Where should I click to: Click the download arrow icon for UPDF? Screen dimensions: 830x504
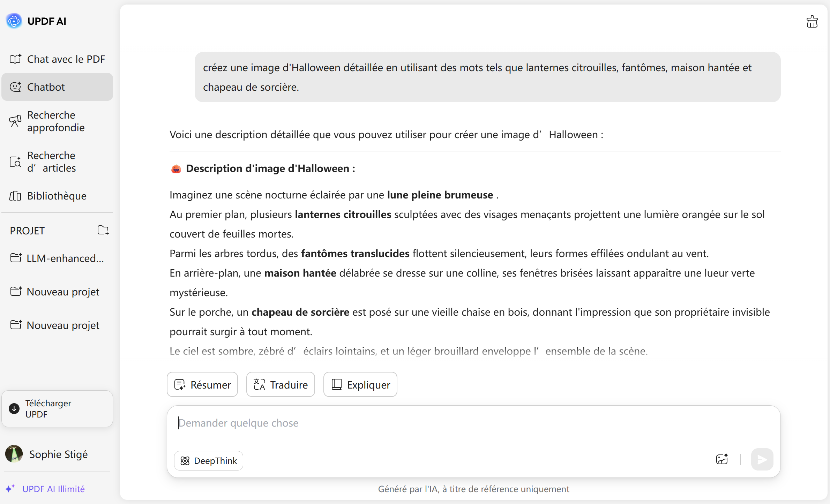pos(14,408)
